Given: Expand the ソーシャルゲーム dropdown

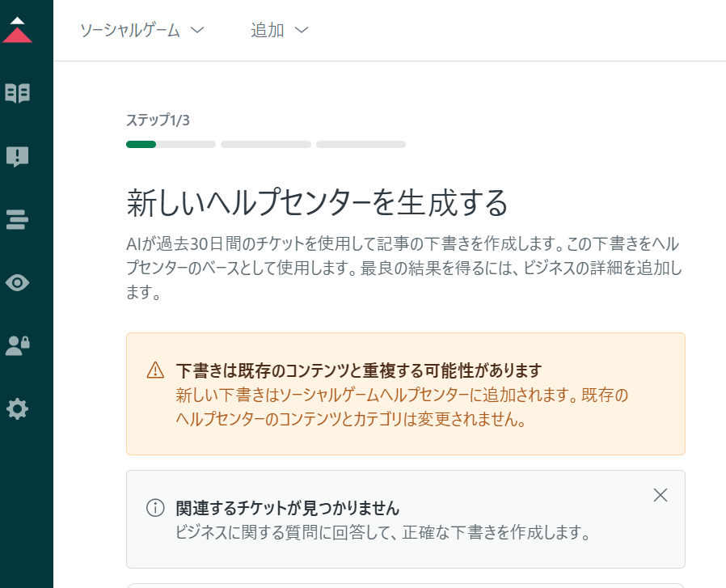Looking at the screenshot, I should tap(141, 30).
